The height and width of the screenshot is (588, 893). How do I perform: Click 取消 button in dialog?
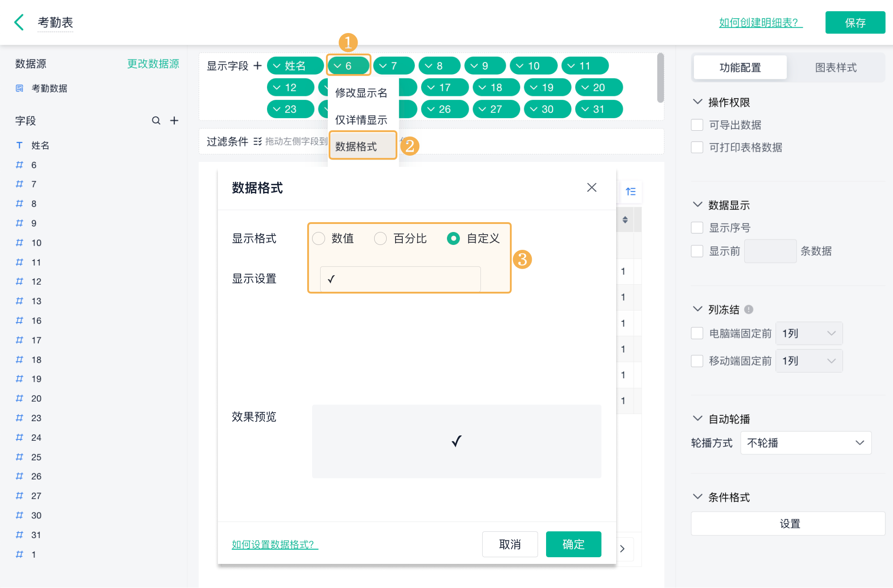[x=510, y=544]
